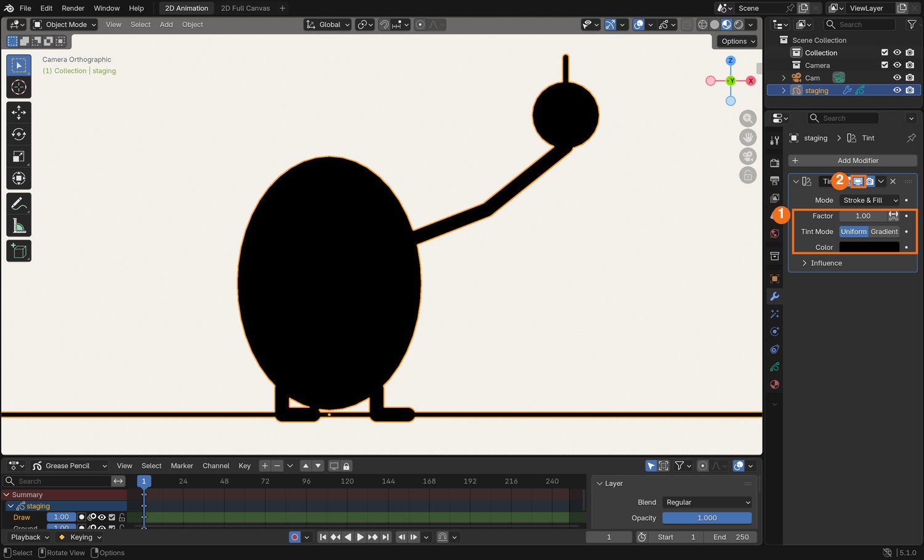The image size is (924, 560).
Task: Expand the Cam object in outliner
Action: tap(784, 78)
